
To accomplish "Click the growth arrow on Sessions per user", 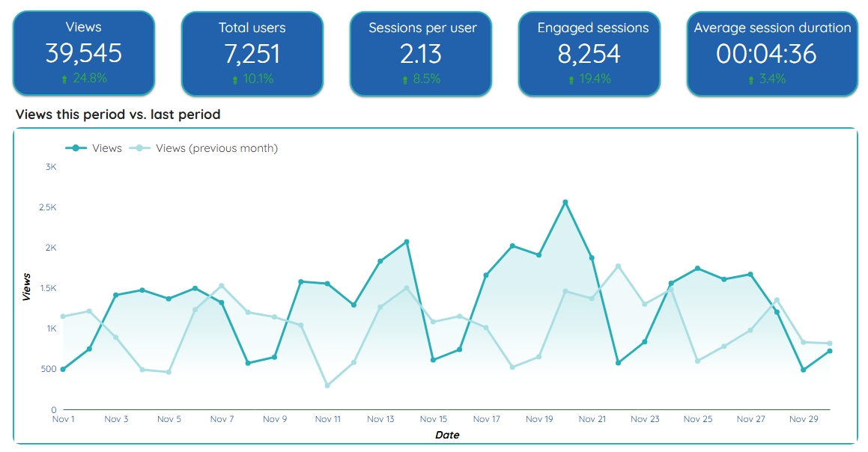I will 405,78.
